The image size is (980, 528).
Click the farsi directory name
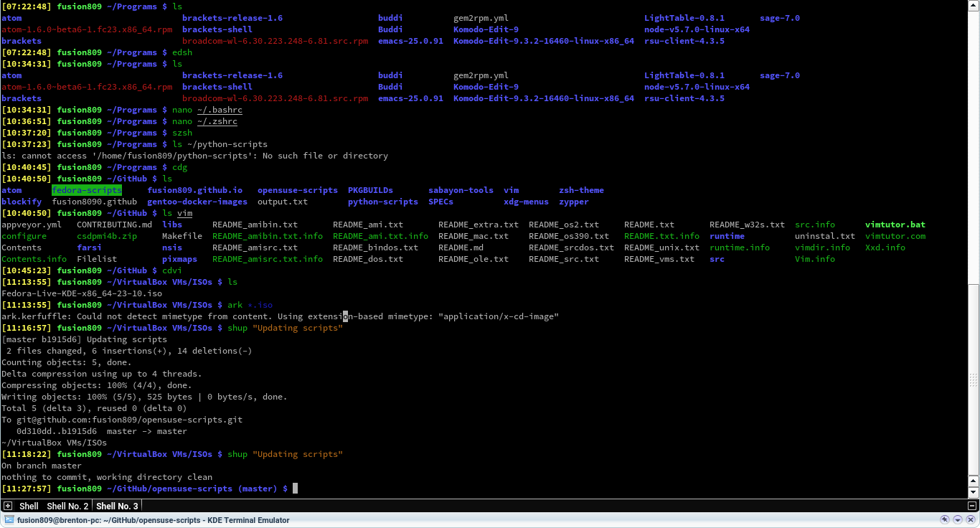pyautogui.click(x=90, y=247)
